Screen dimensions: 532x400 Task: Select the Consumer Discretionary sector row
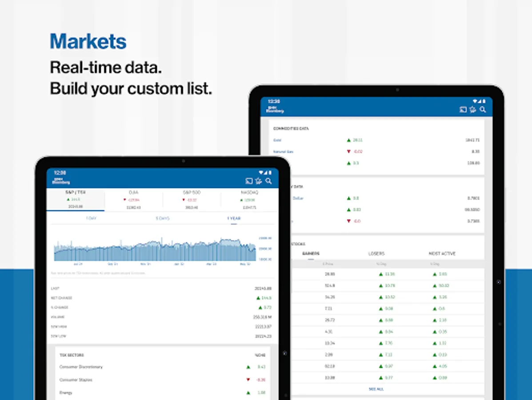(162, 367)
